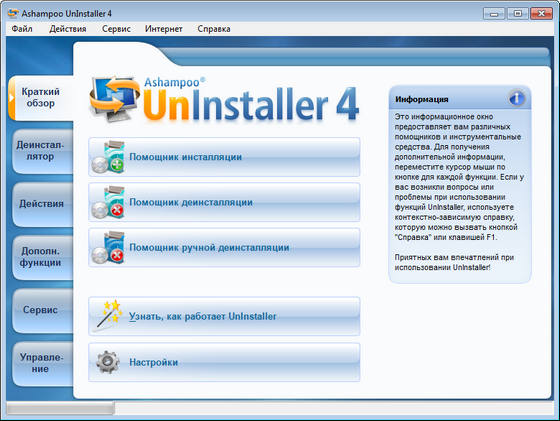This screenshot has width=560, height=421.
Task: Open the Интернет menu
Action: [164, 29]
